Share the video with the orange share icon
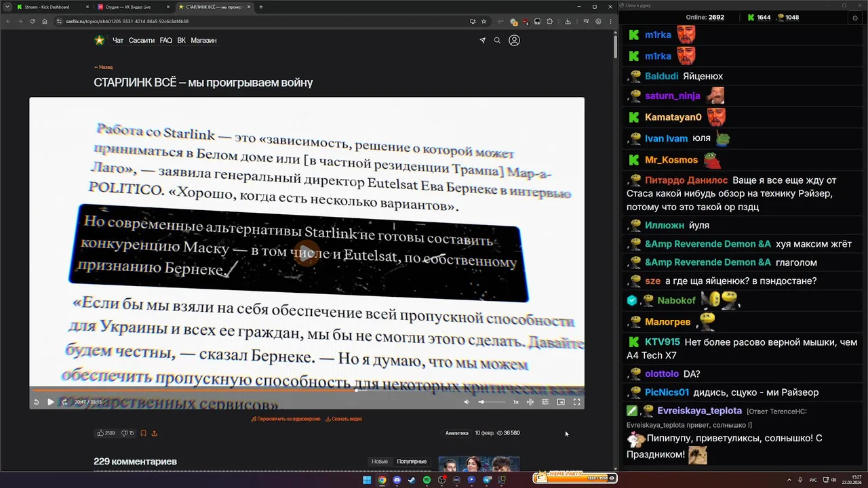This screenshot has height=488, width=868. tap(154, 433)
